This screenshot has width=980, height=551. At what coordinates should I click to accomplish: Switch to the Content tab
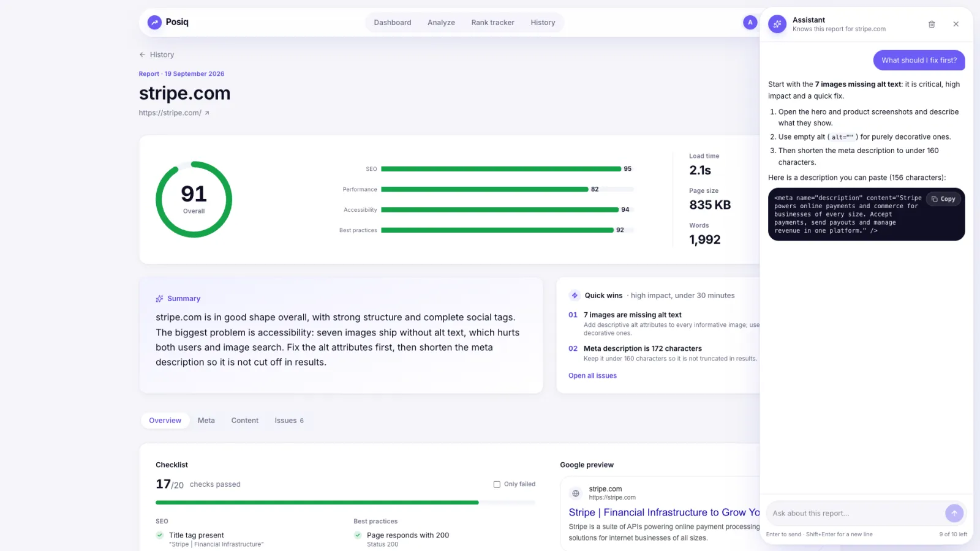[245, 421]
